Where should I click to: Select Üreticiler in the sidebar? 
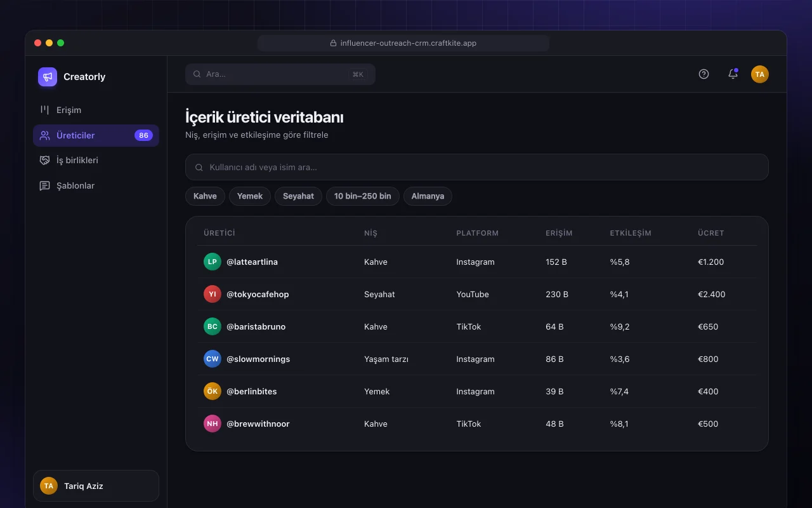pyautogui.click(x=96, y=135)
